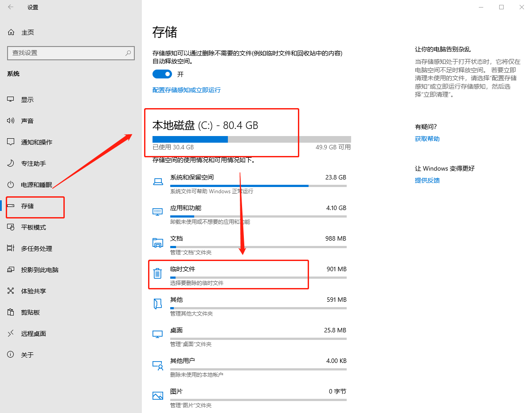Open 剪贴板 settings from sidebar
Viewport: 532px width, 413px height.
tap(30, 312)
